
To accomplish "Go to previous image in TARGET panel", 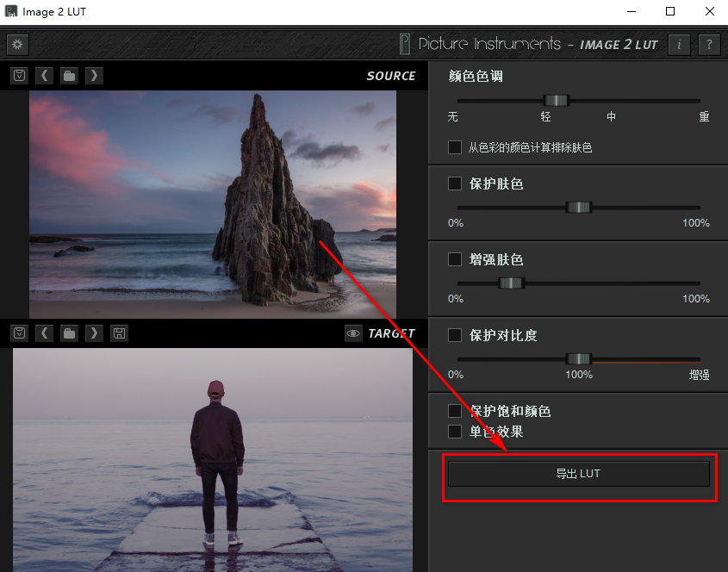I will pyautogui.click(x=44, y=333).
